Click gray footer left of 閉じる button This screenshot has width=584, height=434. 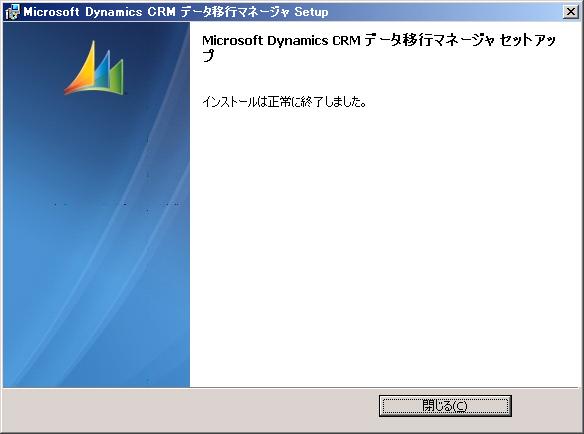click(x=190, y=410)
